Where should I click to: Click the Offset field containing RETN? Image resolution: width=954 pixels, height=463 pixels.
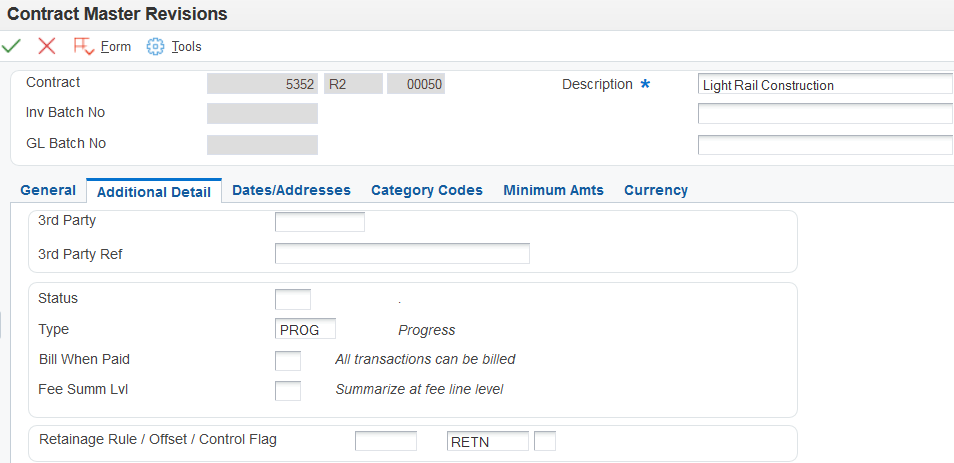488,440
